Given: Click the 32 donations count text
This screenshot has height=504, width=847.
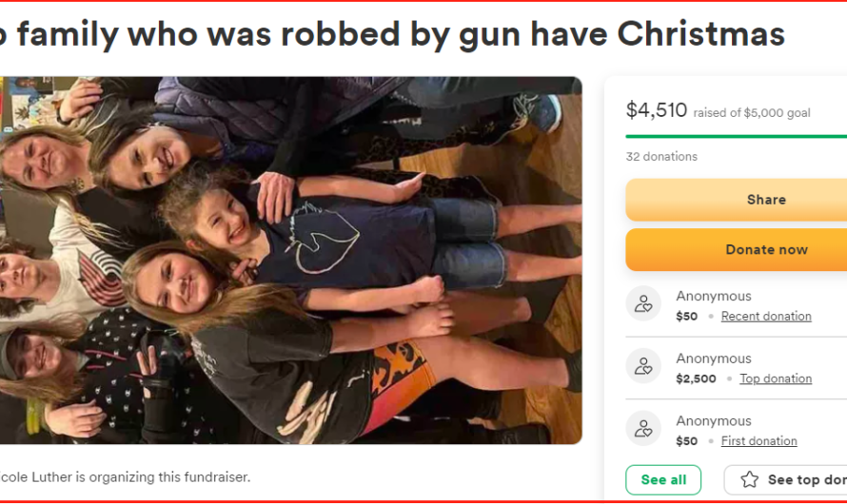Looking at the screenshot, I should (661, 157).
